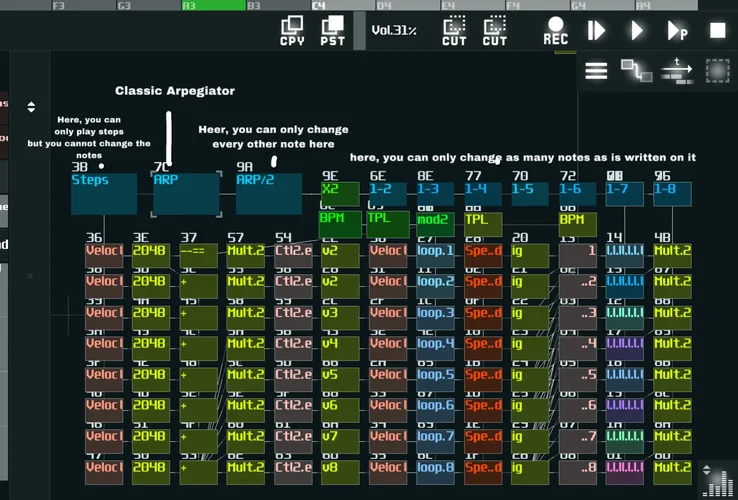This screenshot has height=500, width=738.
Task: Tap the D4 piano key
Action: pos(408,5)
